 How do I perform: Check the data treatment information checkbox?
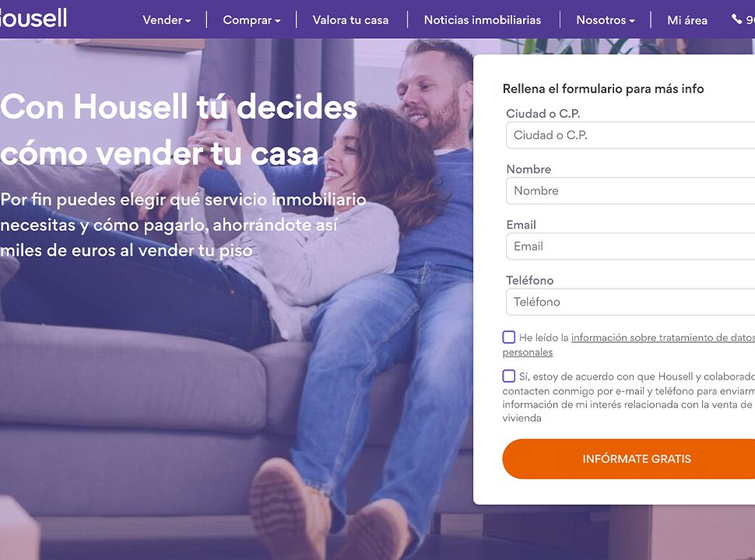(x=508, y=338)
